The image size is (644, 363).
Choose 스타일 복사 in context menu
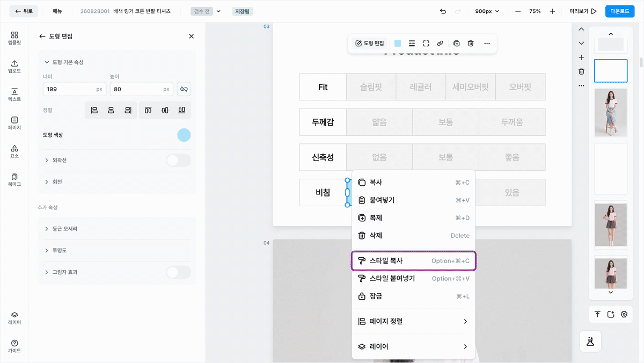[x=413, y=261]
